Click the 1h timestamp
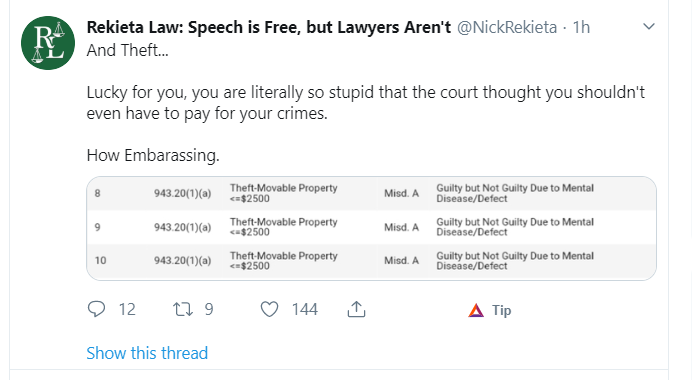The image size is (692, 380). pyautogui.click(x=581, y=27)
